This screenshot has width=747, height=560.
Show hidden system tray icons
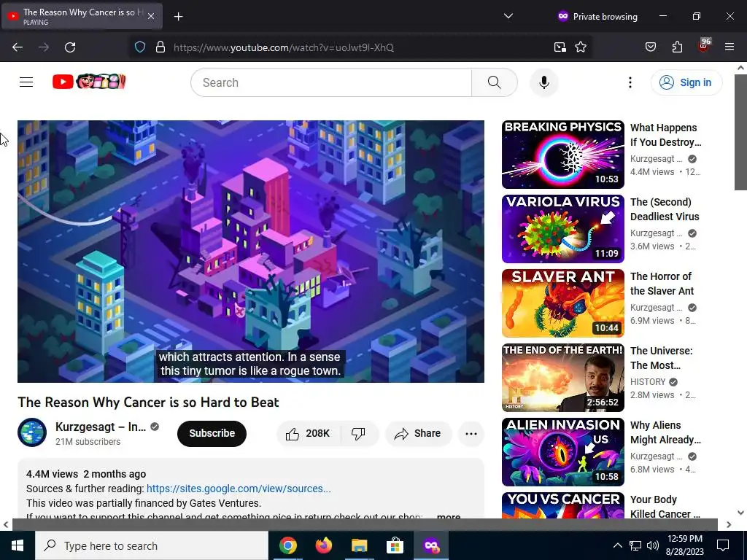(x=617, y=545)
